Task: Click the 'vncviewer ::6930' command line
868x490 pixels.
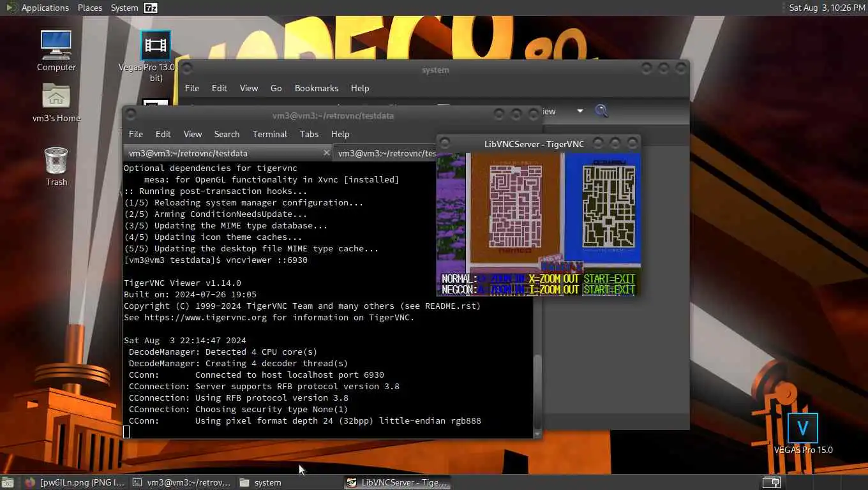Action: coord(267,260)
